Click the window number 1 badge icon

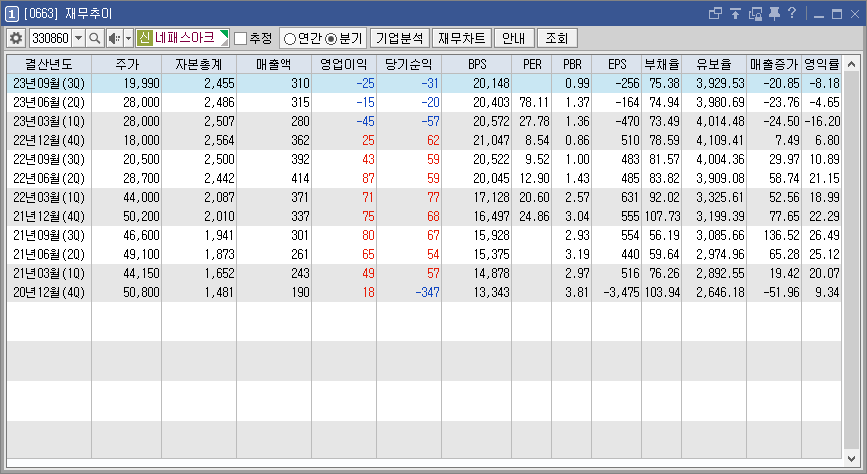(12, 13)
